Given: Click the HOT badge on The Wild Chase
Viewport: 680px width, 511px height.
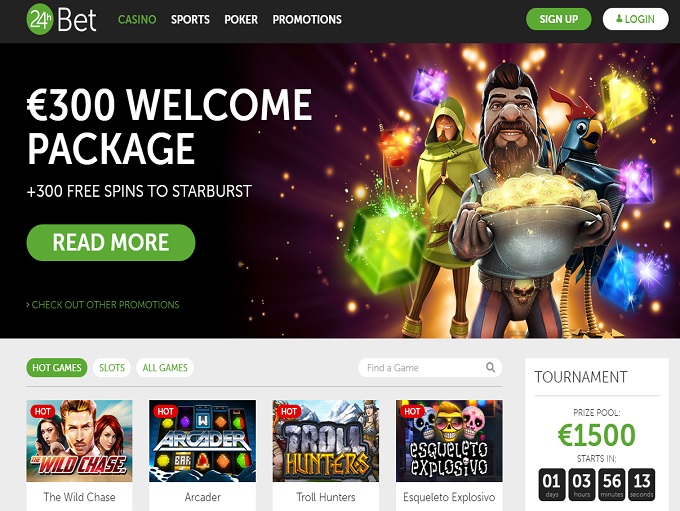Looking at the screenshot, I should (x=42, y=411).
